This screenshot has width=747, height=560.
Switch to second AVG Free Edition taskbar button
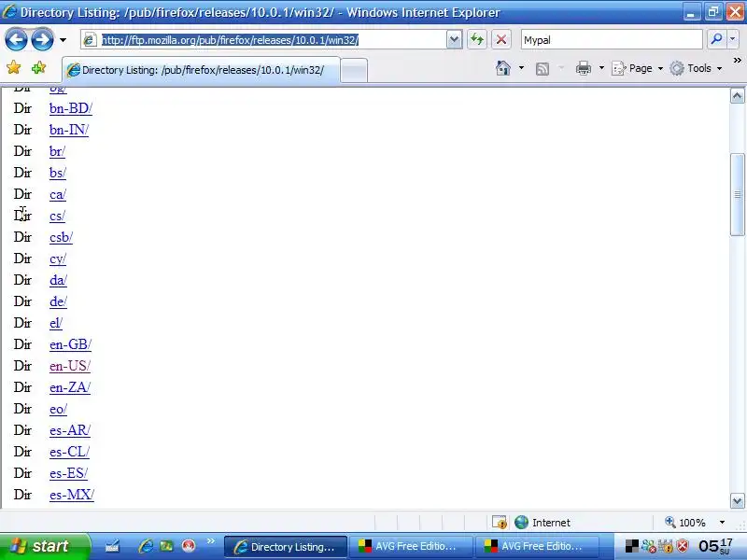click(x=536, y=547)
